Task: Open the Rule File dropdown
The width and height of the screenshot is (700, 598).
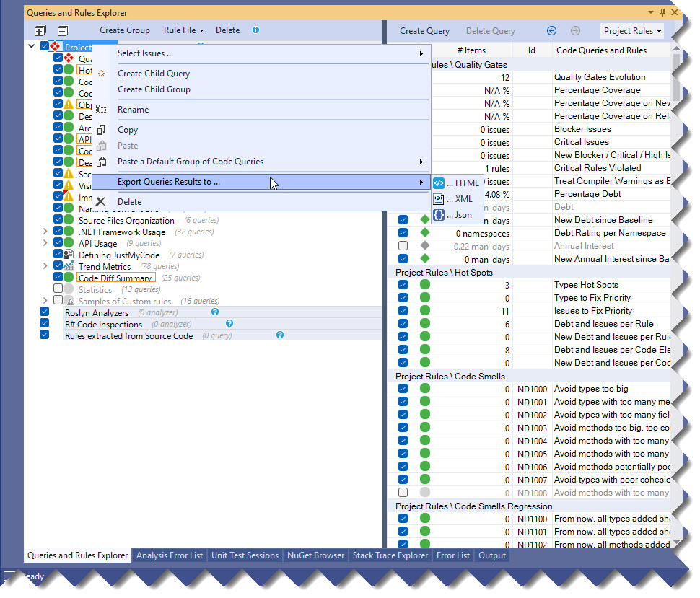Action: (x=183, y=30)
